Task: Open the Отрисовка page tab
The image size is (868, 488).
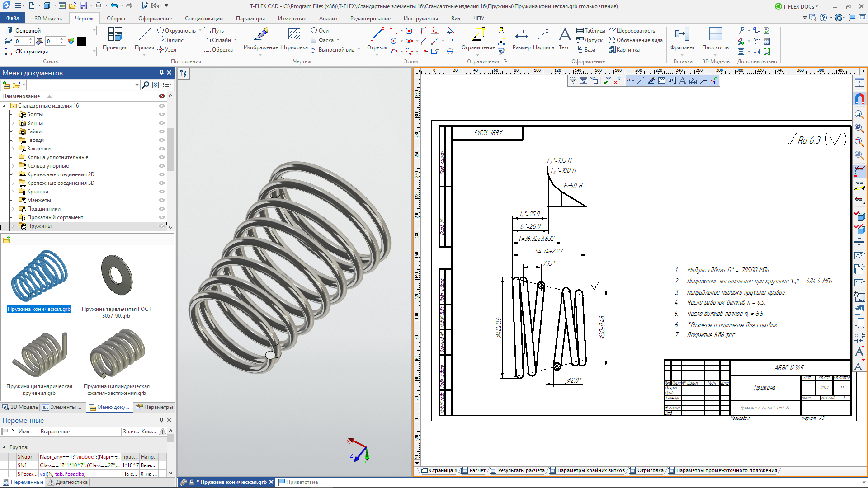Action: coord(646,470)
